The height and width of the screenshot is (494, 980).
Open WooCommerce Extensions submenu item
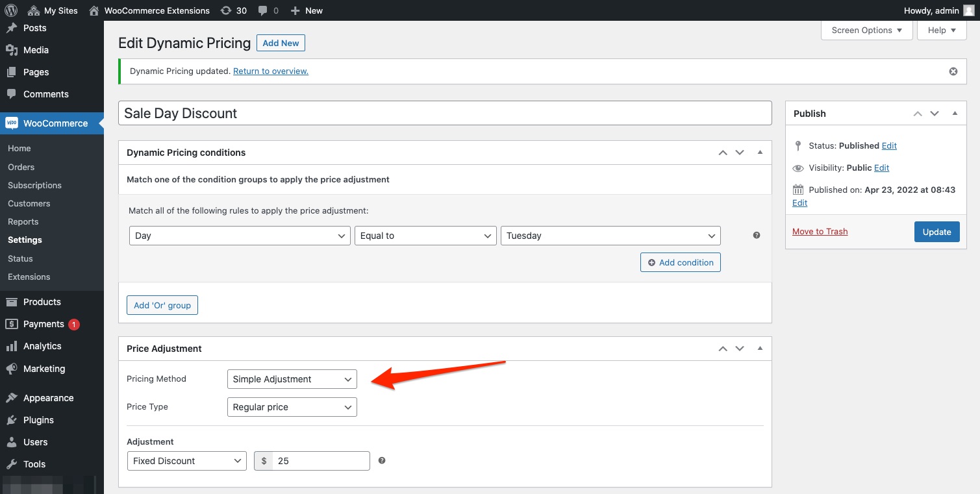29,277
